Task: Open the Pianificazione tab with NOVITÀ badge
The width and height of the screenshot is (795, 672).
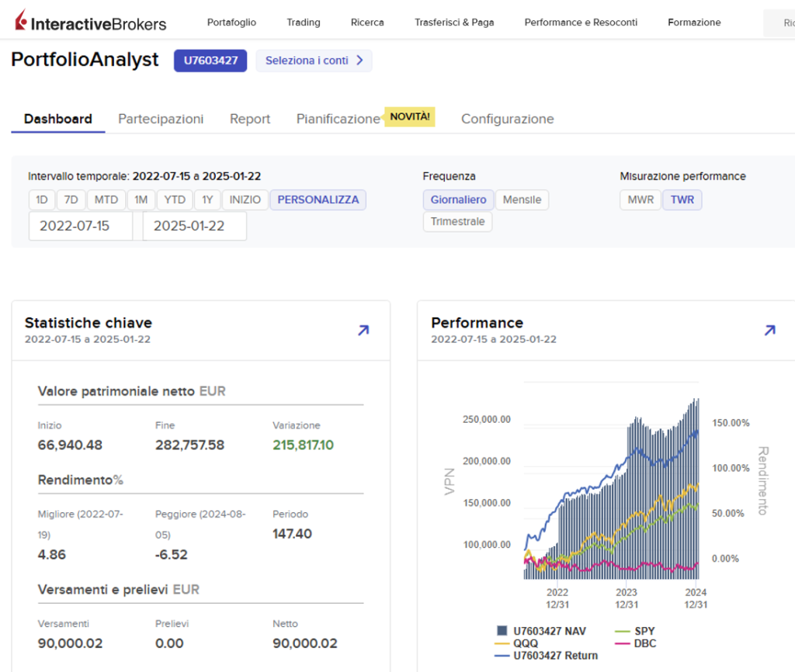Action: point(338,119)
